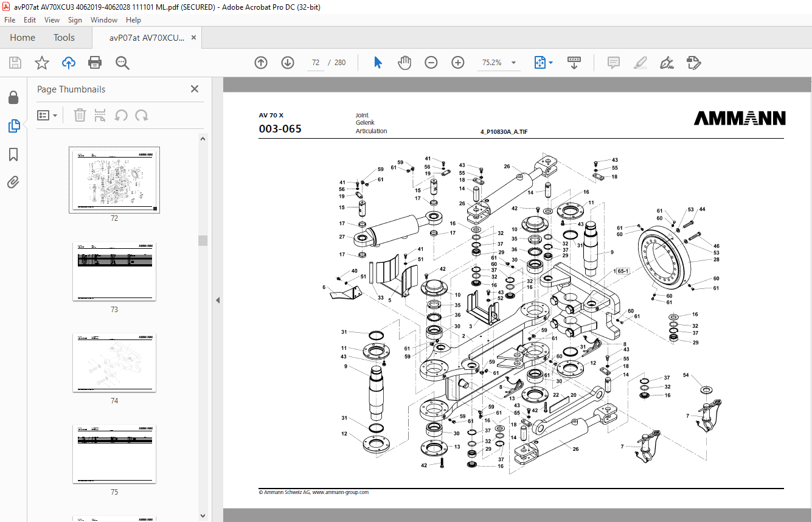Click the current page number field
The image size is (812, 522).
pyautogui.click(x=316, y=63)
